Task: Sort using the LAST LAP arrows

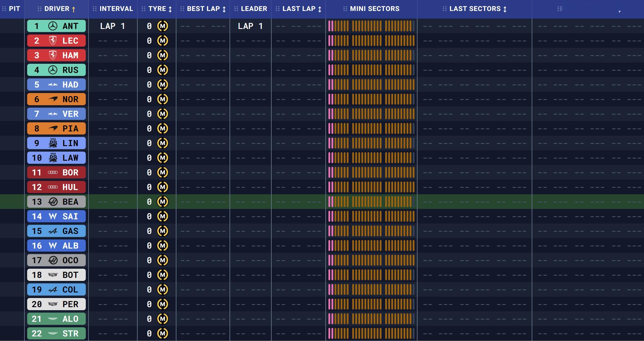Action: pos(320,9)
